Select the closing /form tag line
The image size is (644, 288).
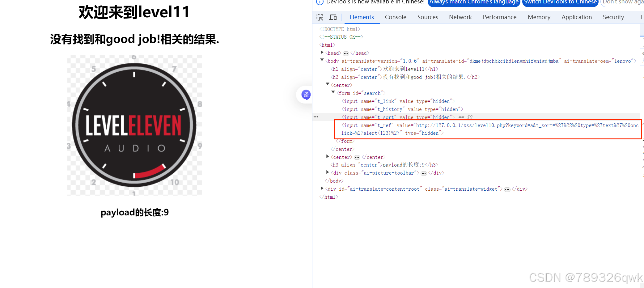click(345, 141)
